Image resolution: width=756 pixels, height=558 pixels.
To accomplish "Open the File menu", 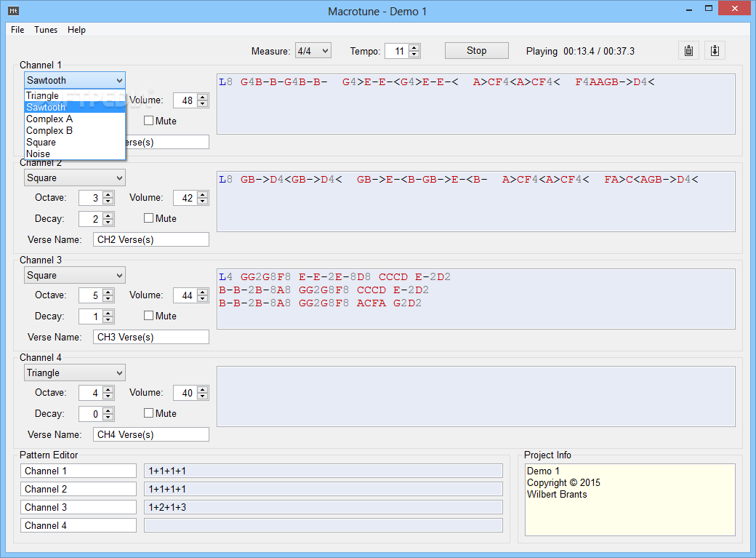I will click(17, 30).
